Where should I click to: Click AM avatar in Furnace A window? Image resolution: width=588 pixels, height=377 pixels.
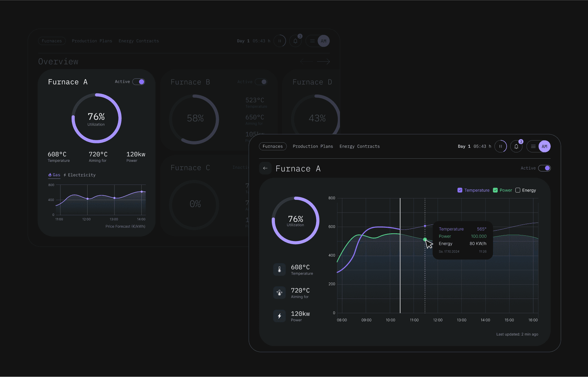(544, 146)
